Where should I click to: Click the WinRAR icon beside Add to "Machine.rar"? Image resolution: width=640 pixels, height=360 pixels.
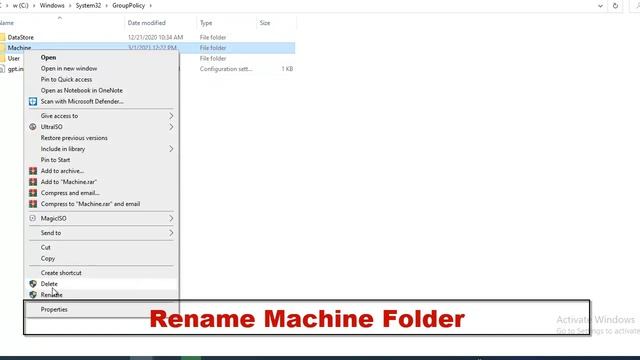(33, 182)
